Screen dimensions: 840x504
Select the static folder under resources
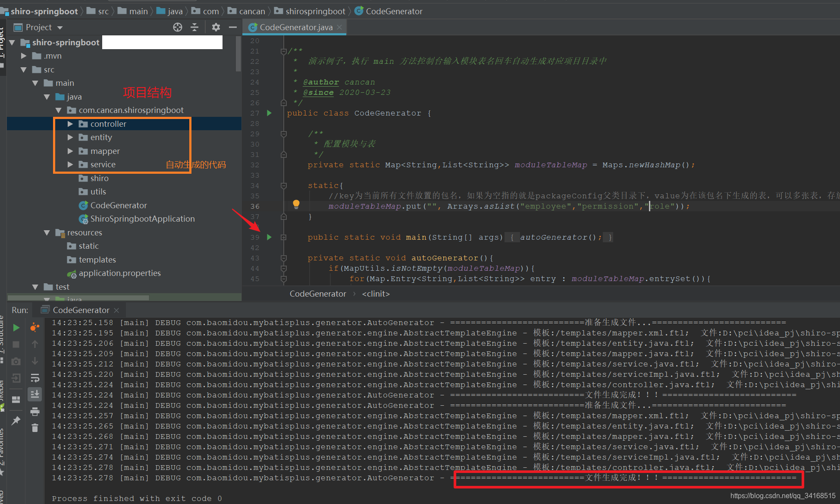(88, 246)
